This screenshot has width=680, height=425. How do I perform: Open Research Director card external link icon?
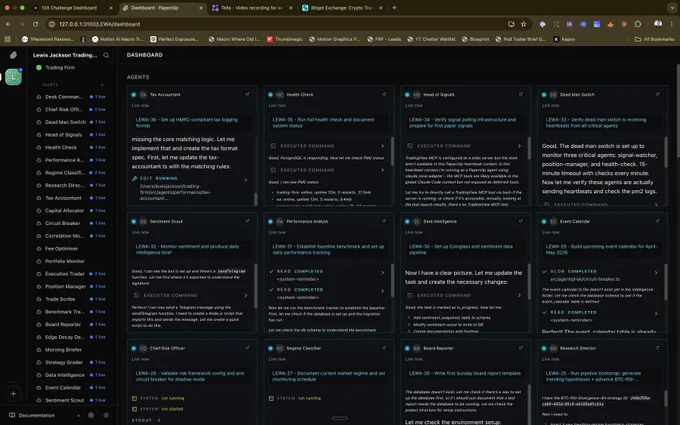(657, 348)
